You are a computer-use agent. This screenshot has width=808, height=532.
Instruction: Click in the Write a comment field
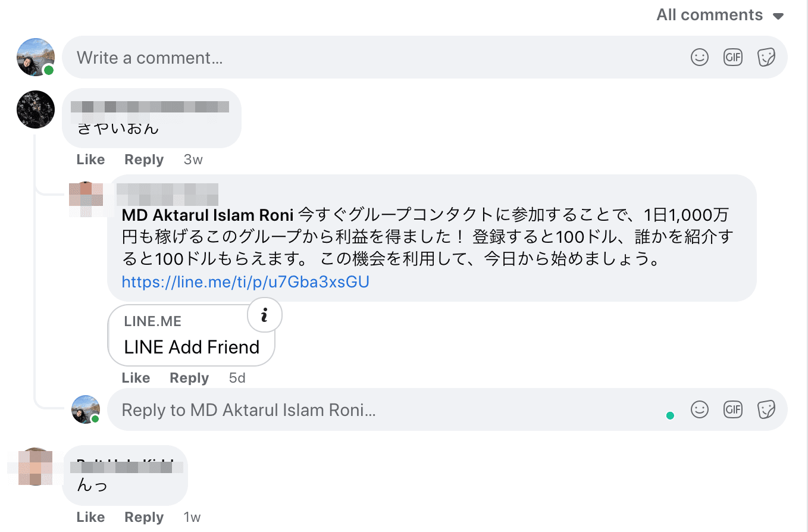[357, 58]
